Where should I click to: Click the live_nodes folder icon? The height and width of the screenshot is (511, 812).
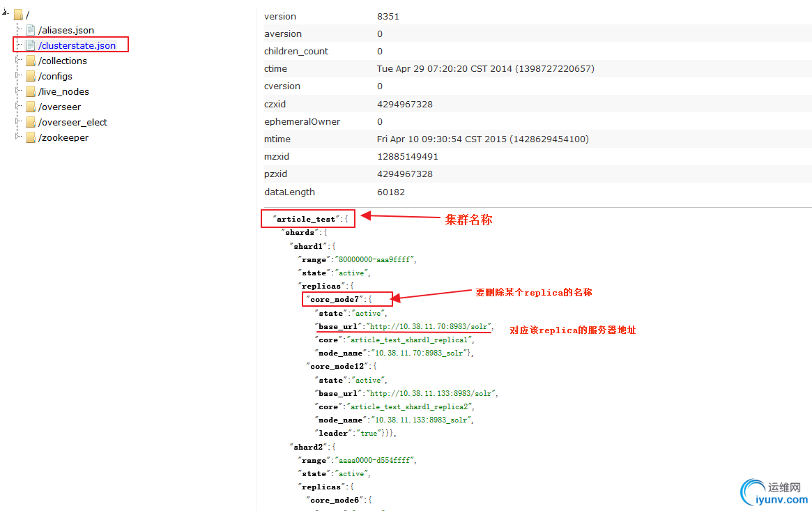(x=31, y=91)
